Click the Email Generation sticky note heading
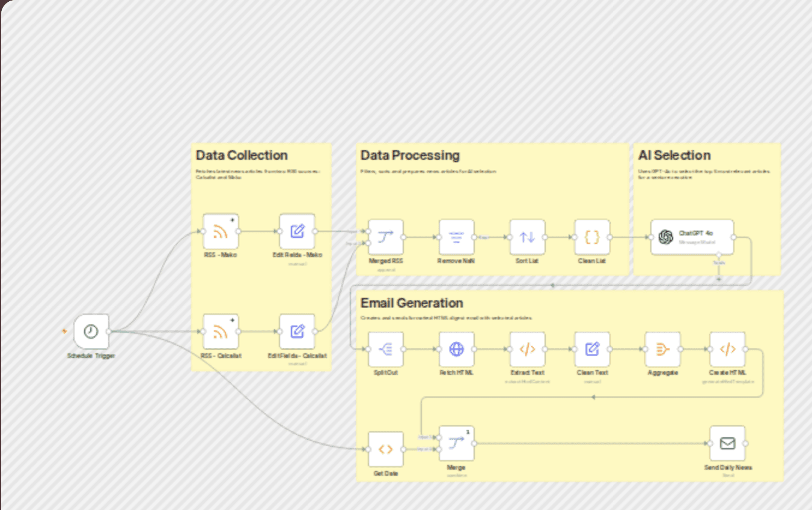812x510 pixels. coord(412,303)
